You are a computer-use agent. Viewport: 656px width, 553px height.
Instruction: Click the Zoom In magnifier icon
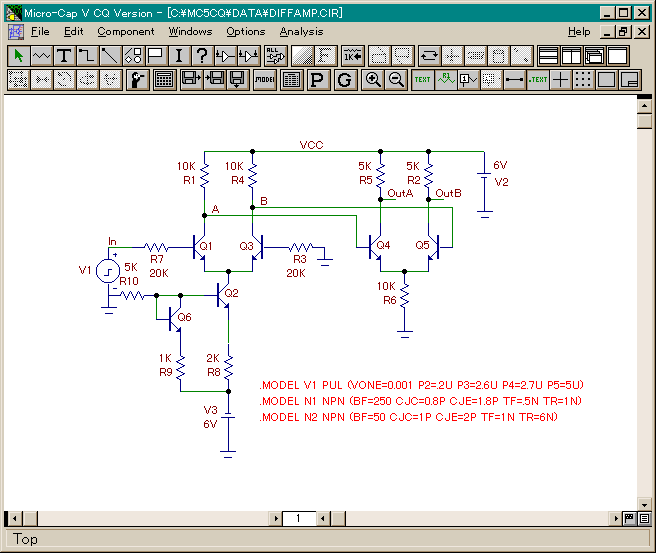(373, 80)
